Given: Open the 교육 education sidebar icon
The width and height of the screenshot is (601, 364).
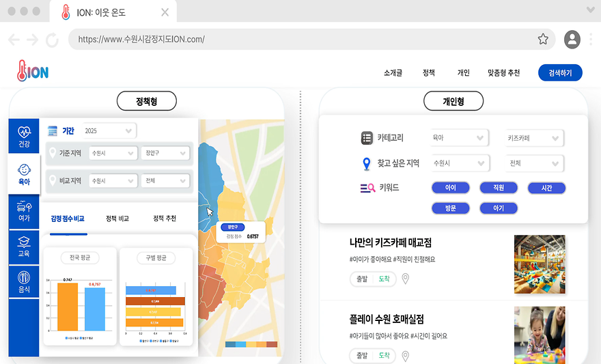Looking at the screenshot, I should (24, 245).
